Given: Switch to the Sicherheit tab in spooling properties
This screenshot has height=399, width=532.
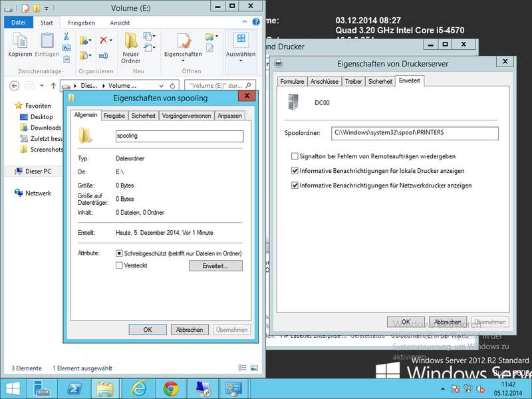Looking at the screenshot, I should (143, 116).
